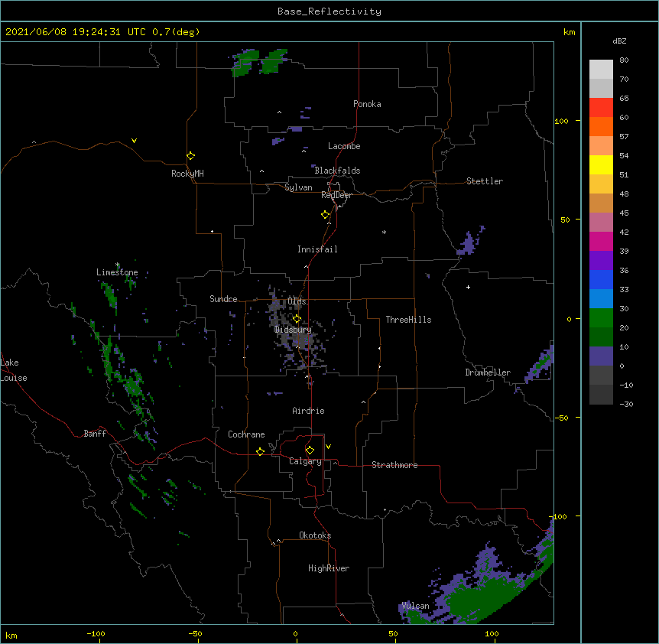The image size is (659, 644).
Task: Click the Olds town label
Action: 297,301
